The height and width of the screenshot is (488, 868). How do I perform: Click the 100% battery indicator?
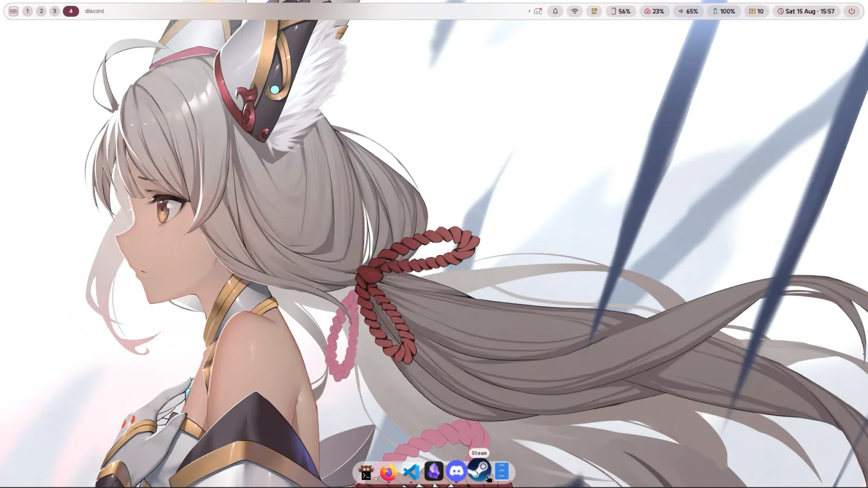click(724, 11)
